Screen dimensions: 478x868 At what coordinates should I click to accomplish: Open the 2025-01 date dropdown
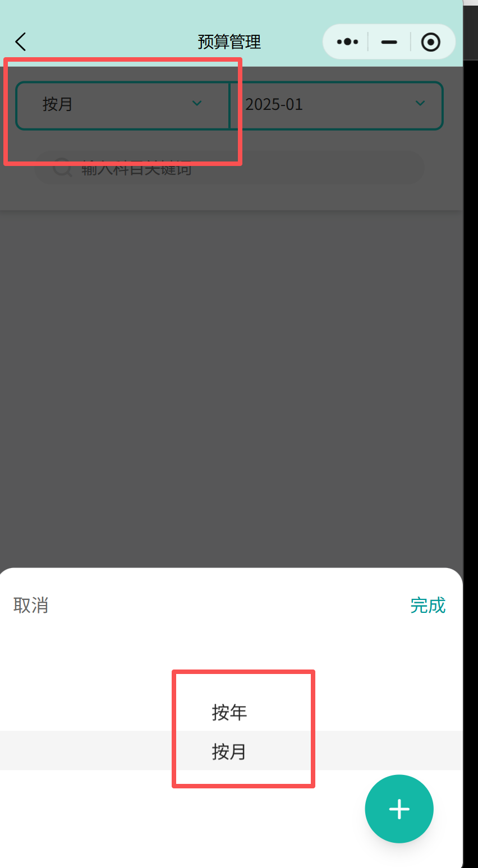click(x=337, y=105)
